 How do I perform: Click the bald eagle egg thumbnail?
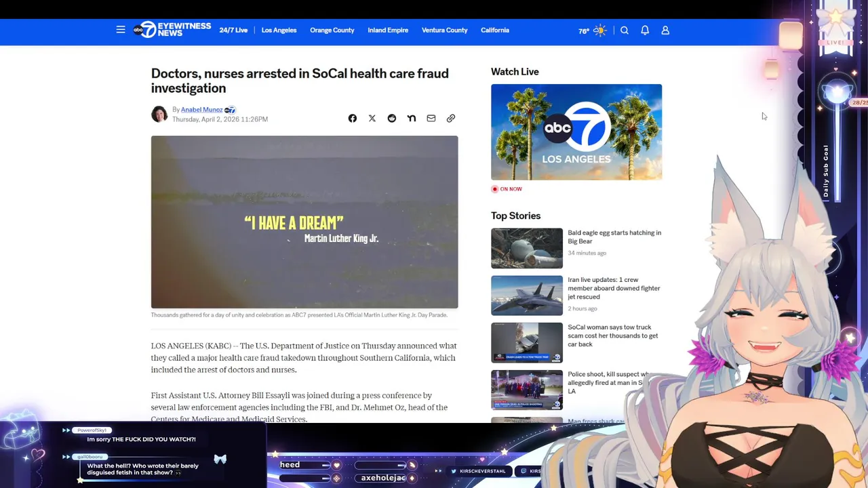click(x=527, y=248)
